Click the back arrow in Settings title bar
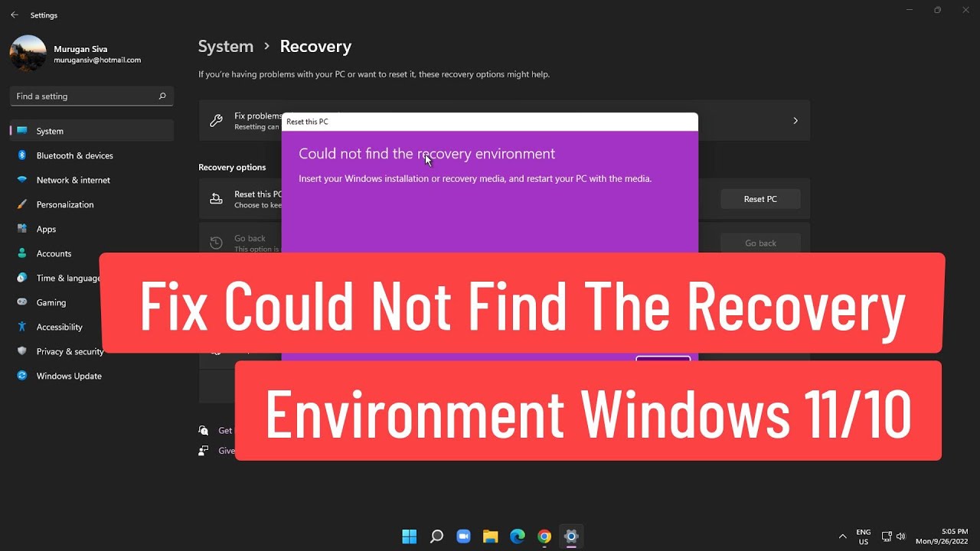The height and width of the screenshot is (551, 980). point(14,15)
